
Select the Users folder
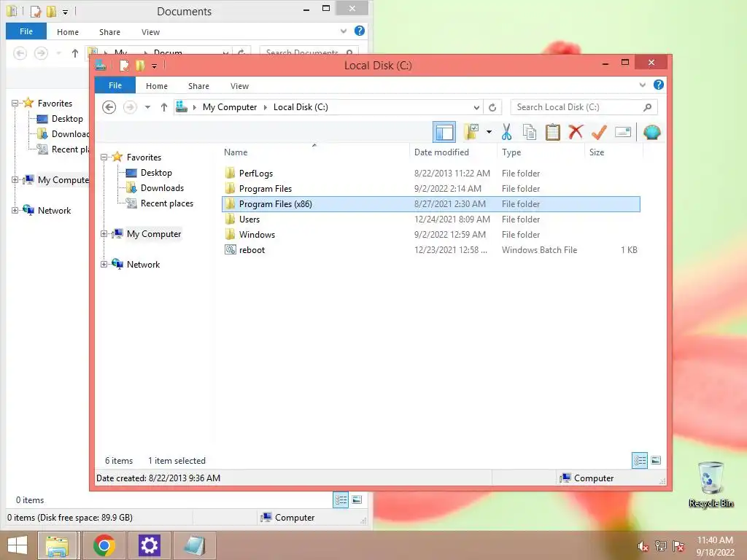click(x=431, y=219)
